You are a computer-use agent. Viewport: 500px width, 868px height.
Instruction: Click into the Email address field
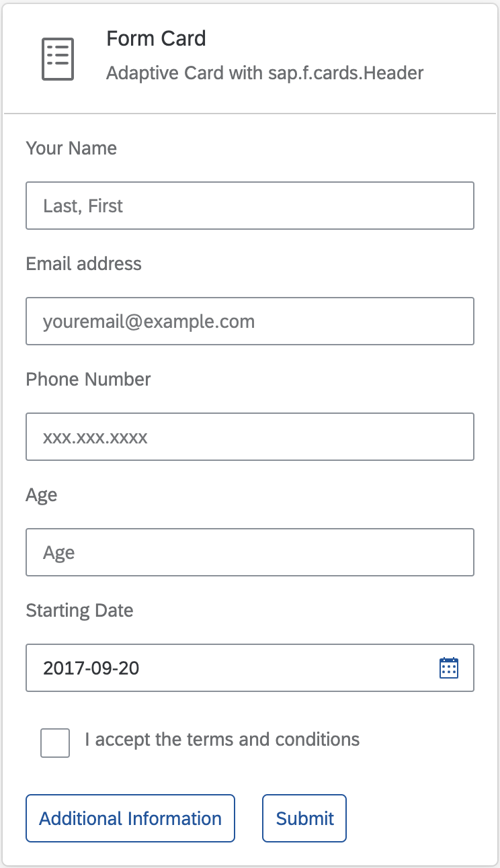[250, 321]
